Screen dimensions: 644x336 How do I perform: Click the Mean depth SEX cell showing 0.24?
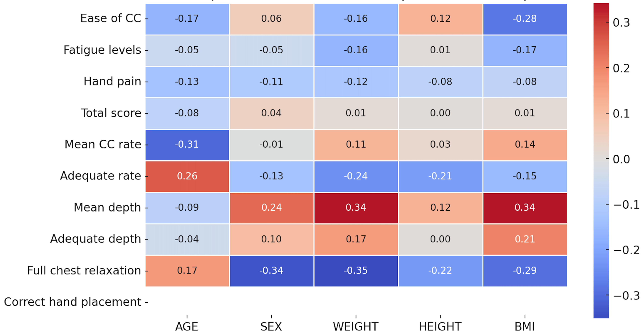point(271,207)
